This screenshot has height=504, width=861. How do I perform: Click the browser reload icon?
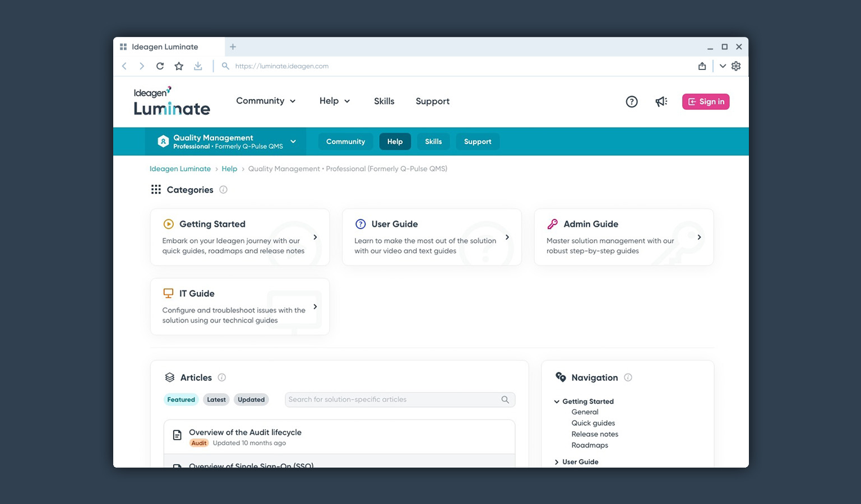(160, 66)
